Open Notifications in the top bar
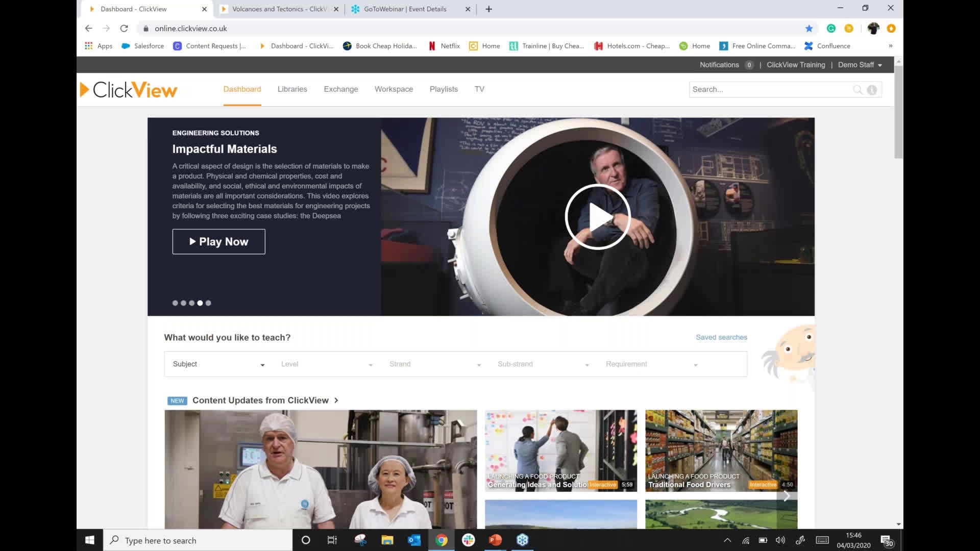The image size is (980, 551). 719,65
